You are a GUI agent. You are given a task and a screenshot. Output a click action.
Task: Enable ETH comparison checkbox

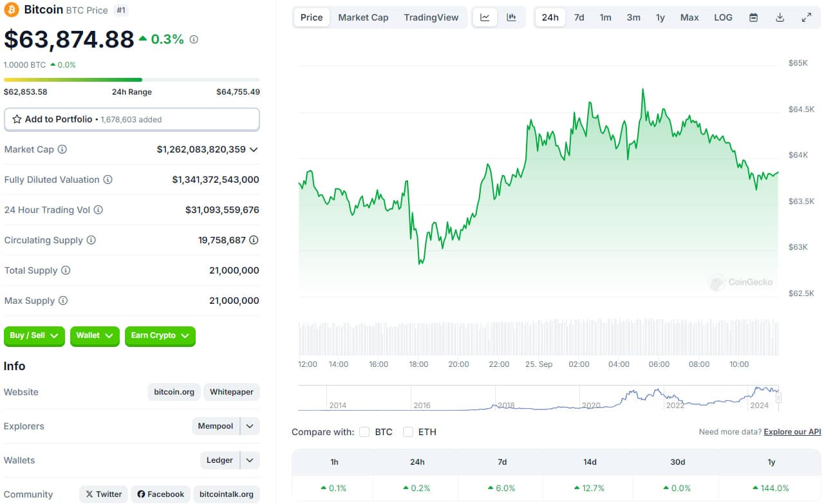[408, 432]
